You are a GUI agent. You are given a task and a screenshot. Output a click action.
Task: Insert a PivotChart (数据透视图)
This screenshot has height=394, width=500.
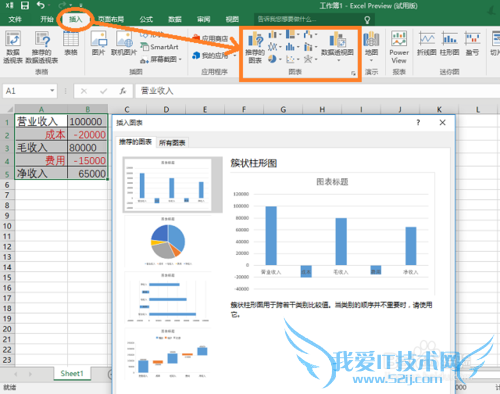(x=337, y=47)
